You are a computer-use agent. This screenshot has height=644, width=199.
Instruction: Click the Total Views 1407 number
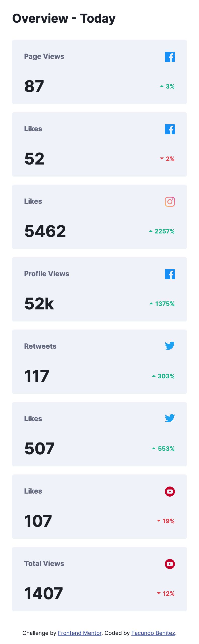(43, 593)
